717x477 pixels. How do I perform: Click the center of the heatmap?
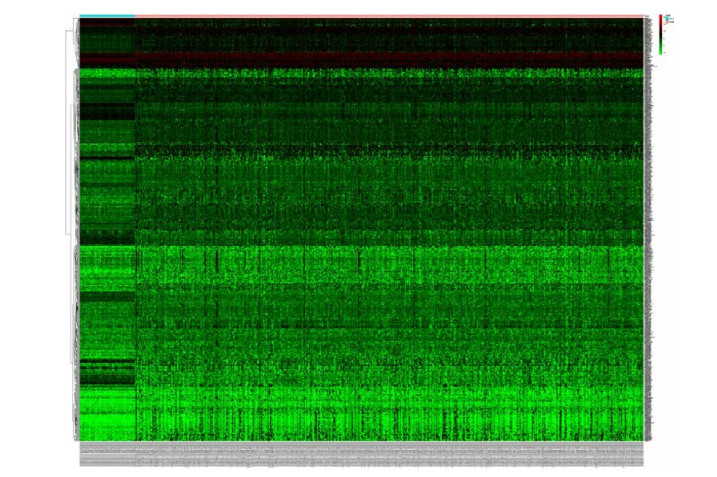(x=361, y=230)
